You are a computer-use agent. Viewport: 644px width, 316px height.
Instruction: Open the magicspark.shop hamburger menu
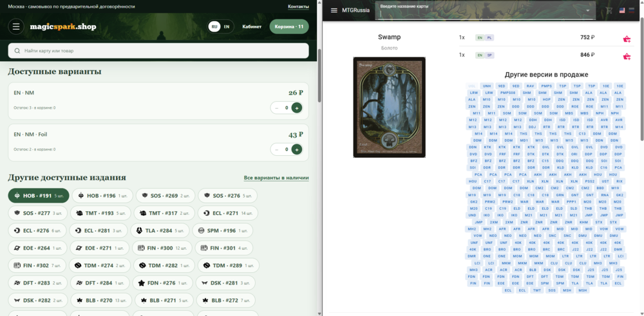(16, 26)
